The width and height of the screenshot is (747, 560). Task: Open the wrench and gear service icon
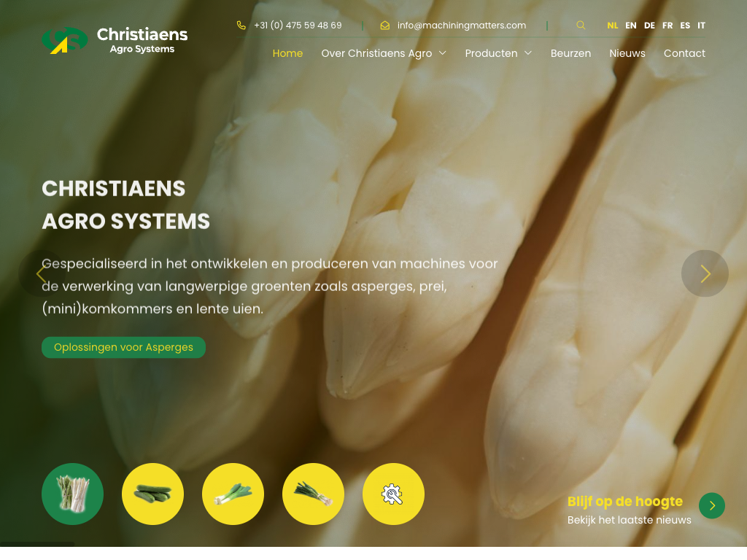coord(393,494)
